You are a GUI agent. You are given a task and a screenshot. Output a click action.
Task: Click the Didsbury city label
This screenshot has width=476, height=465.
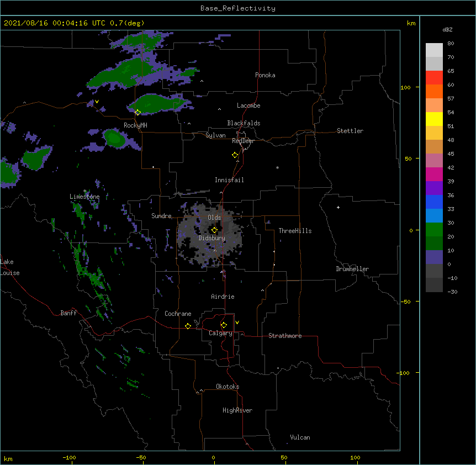tap(212, 238)
